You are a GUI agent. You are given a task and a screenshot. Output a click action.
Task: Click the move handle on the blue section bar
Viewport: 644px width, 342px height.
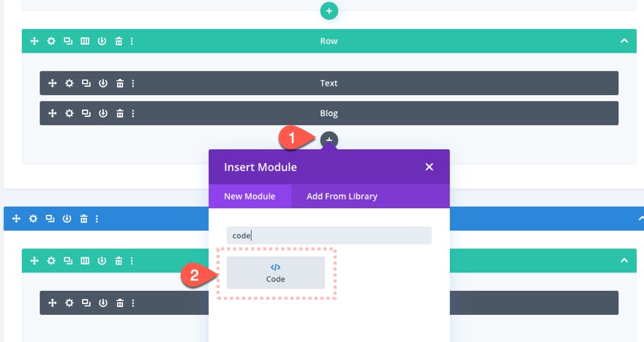[16, 218]
